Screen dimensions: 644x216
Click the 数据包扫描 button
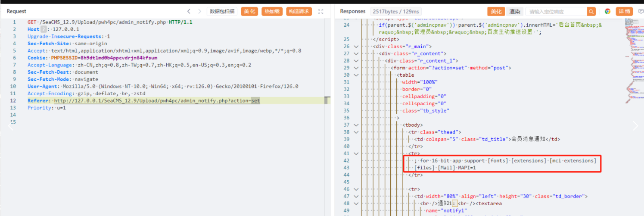222,12
